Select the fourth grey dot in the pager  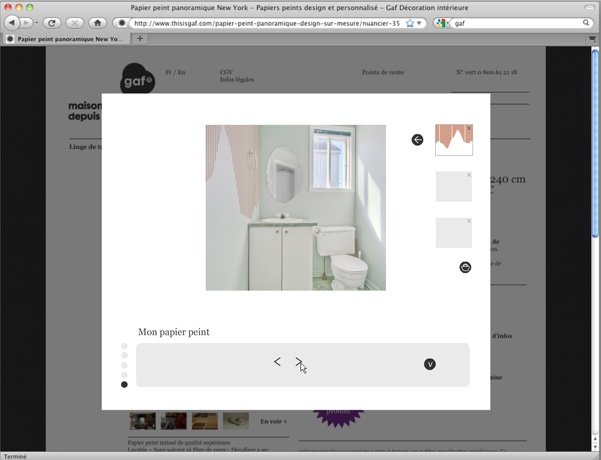coord(124,375)
